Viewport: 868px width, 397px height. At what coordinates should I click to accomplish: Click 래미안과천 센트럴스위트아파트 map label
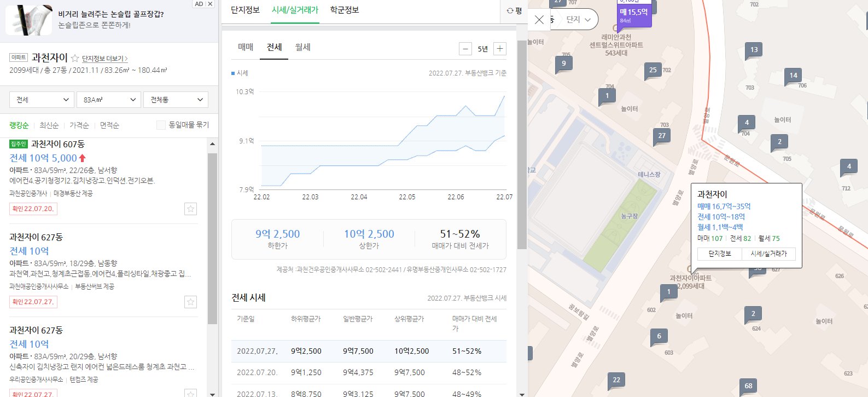[x=616, y=45]
